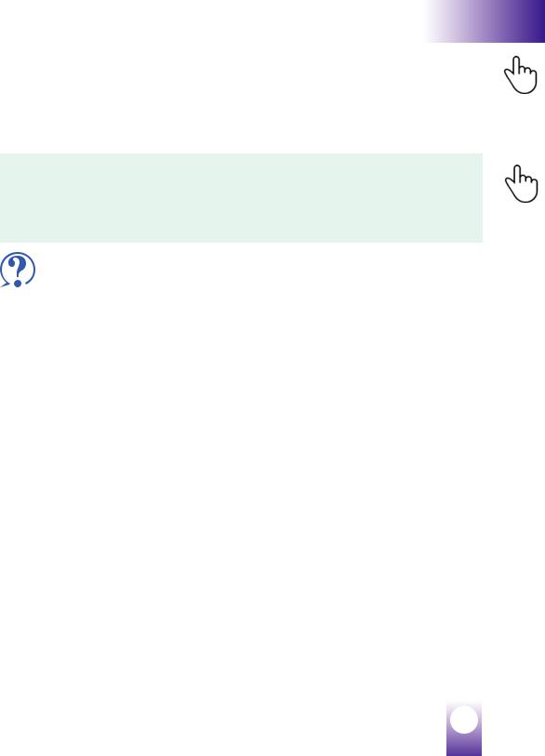The width and height of the screenshot is (545, 756).
Task: Click the palm of the upper hand icon
Action: (524, 83)
